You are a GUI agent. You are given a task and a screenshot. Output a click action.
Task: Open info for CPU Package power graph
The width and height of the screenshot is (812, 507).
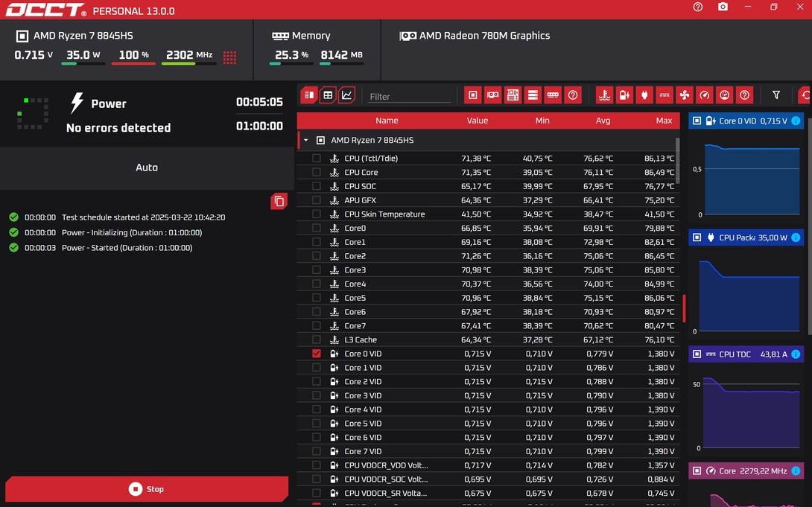(x=796, y=237)
